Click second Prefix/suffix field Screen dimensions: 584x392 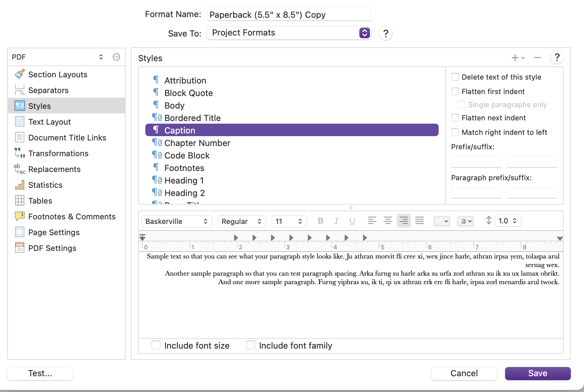[532, 162]
